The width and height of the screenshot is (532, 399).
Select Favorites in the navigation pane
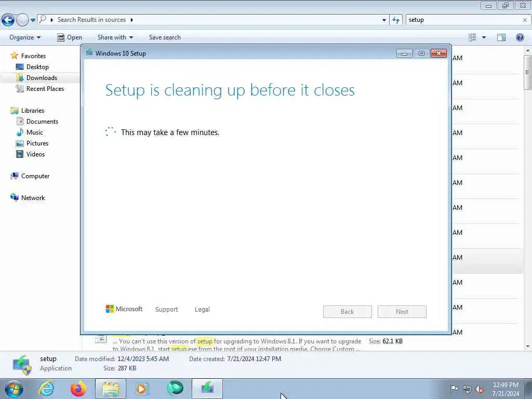tap(33, 56)
